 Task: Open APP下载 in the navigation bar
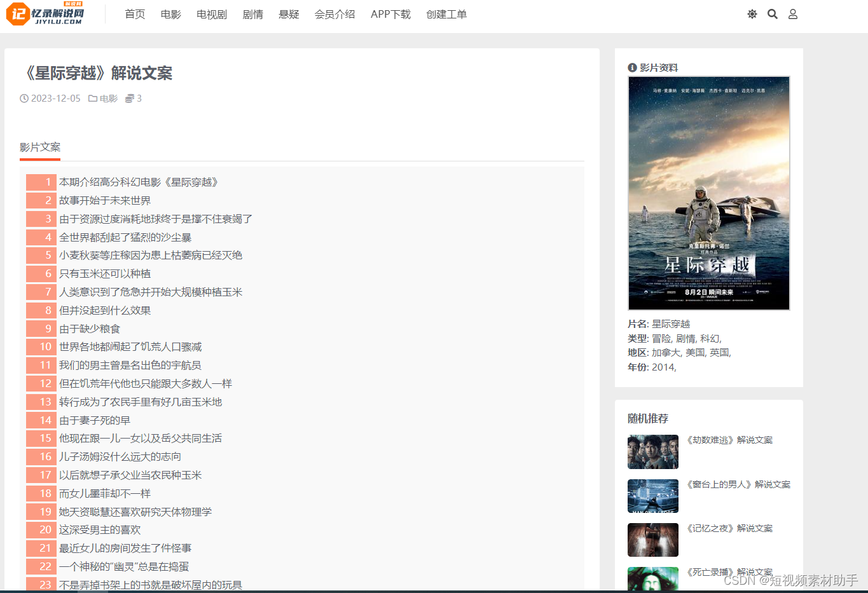coord(390,14)
